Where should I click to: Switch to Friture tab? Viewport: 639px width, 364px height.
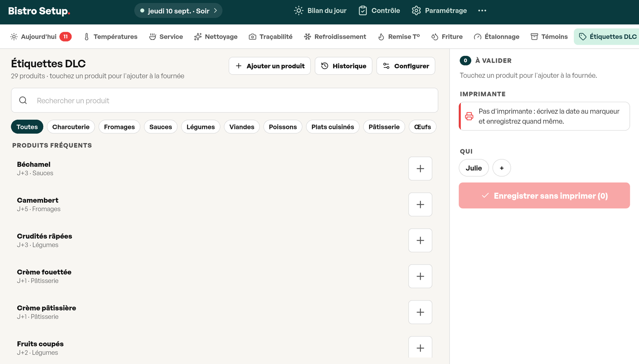pos(447,37)
